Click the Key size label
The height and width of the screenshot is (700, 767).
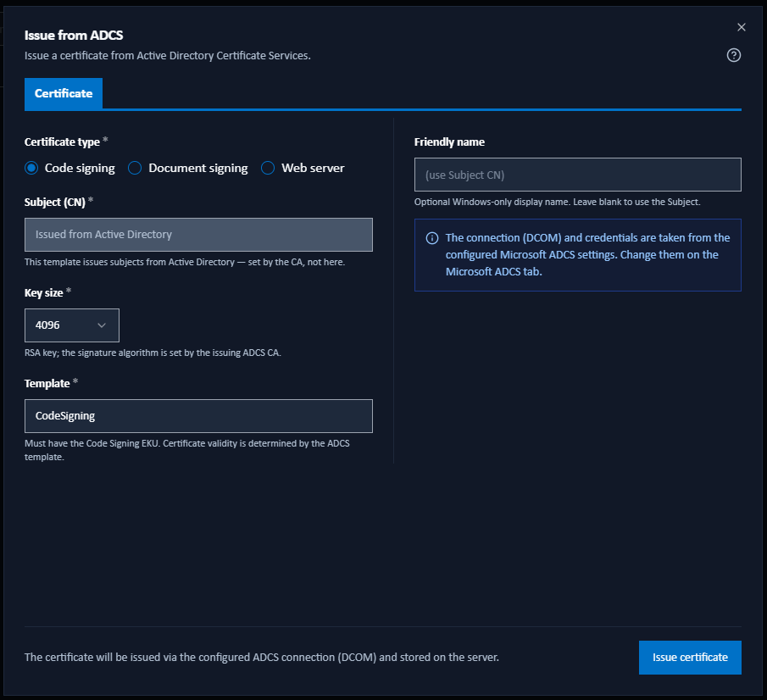pyautogui.click(x=43, y=292)
